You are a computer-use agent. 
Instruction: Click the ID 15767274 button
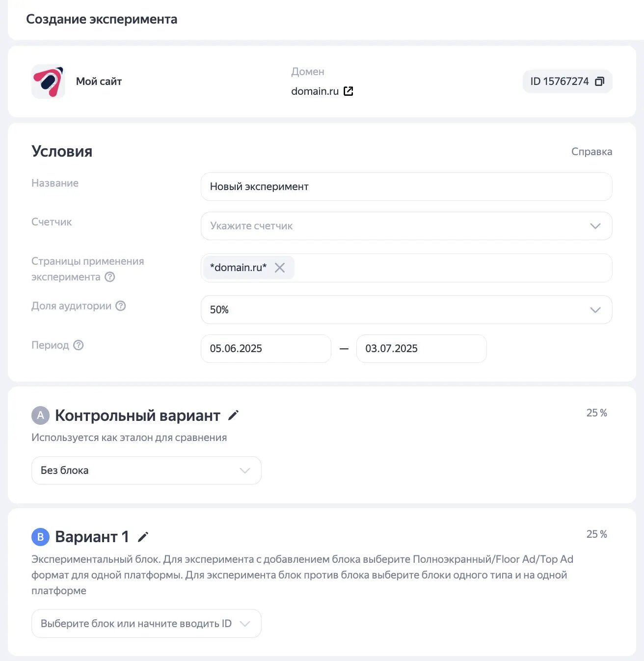pyautogui.click(x=560, y=82)
